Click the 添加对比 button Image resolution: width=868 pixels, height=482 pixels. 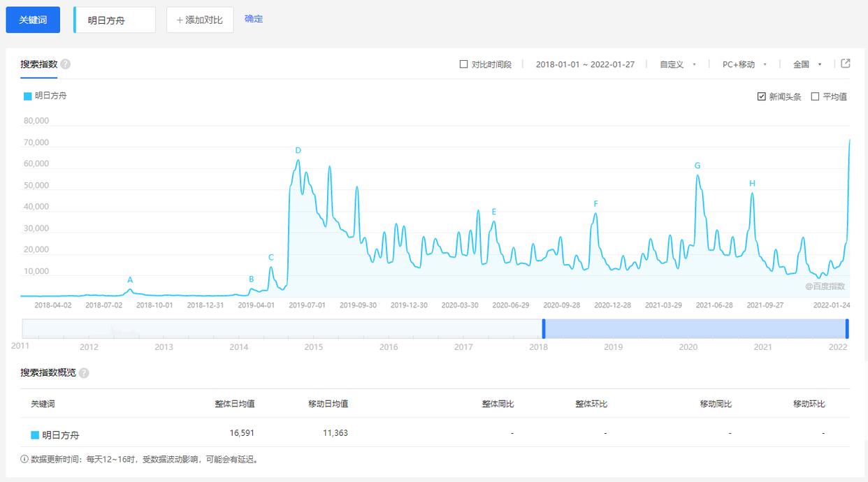(x=200, y=20)
